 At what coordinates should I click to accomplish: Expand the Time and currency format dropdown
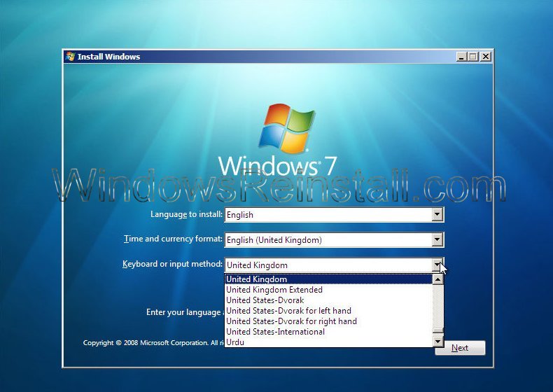click(x=437, y=240)
